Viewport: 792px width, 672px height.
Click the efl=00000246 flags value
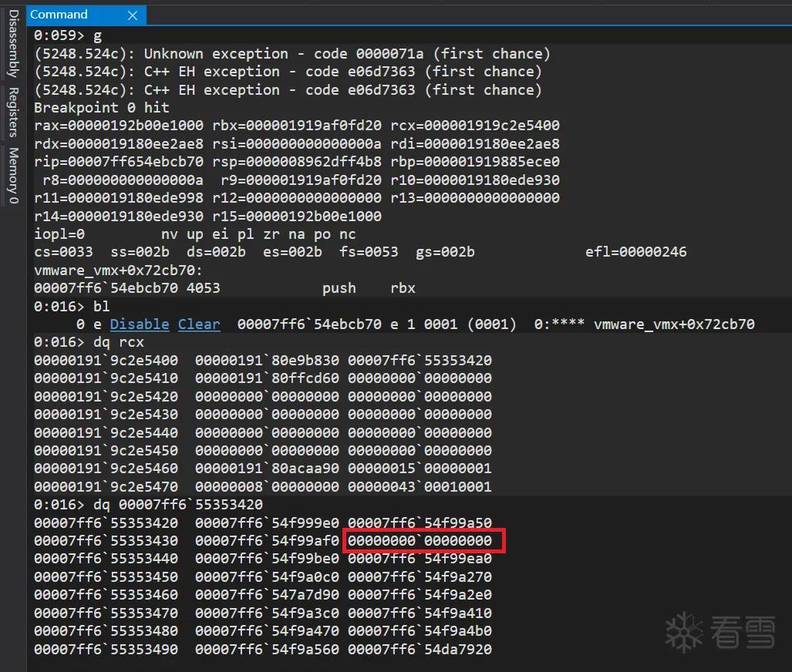pyautogui.click(x=636, y=252)
